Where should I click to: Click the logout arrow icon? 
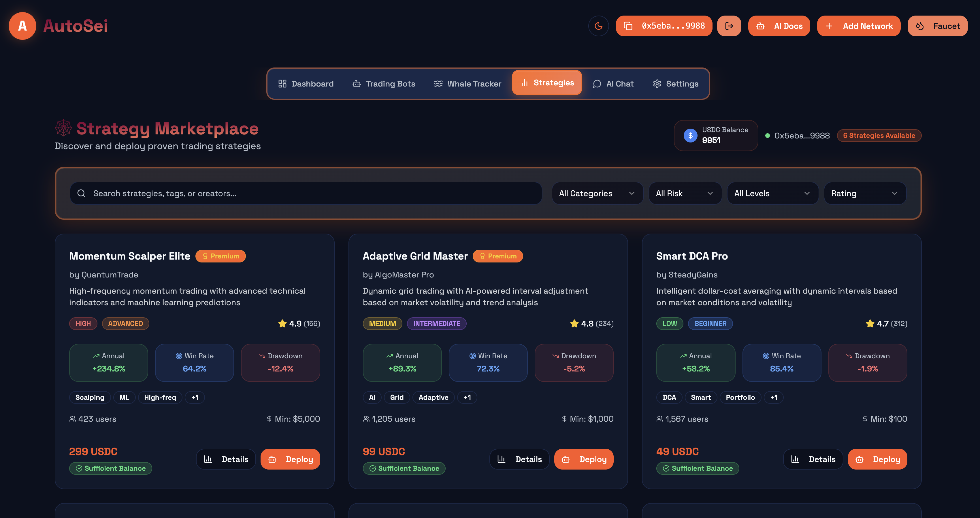[729, 26]
